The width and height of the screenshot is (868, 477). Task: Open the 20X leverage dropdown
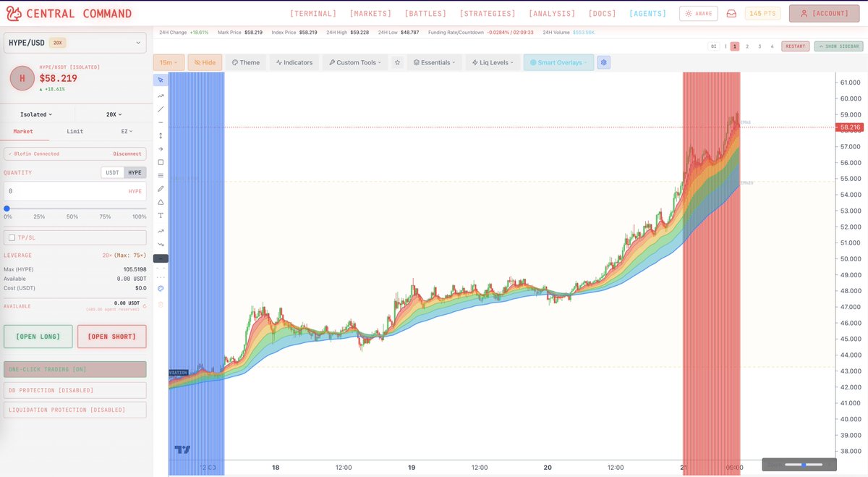pyautogui.click(x=114, y=114)
